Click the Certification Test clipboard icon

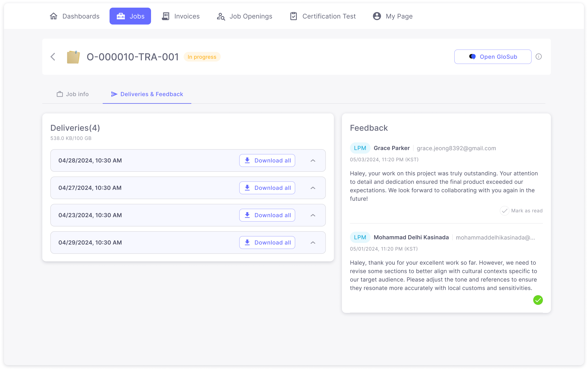click(x=294, y=16)
